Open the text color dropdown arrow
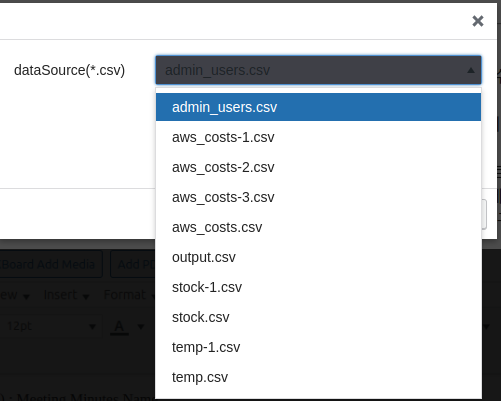 (x=141, y=327)
